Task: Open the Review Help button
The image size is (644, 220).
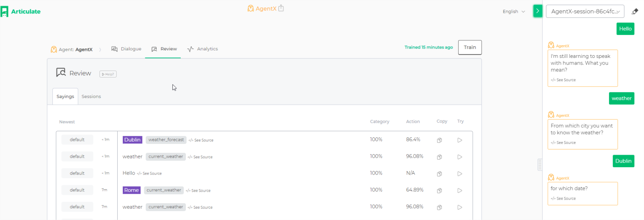Action: (x=108, y=74)
